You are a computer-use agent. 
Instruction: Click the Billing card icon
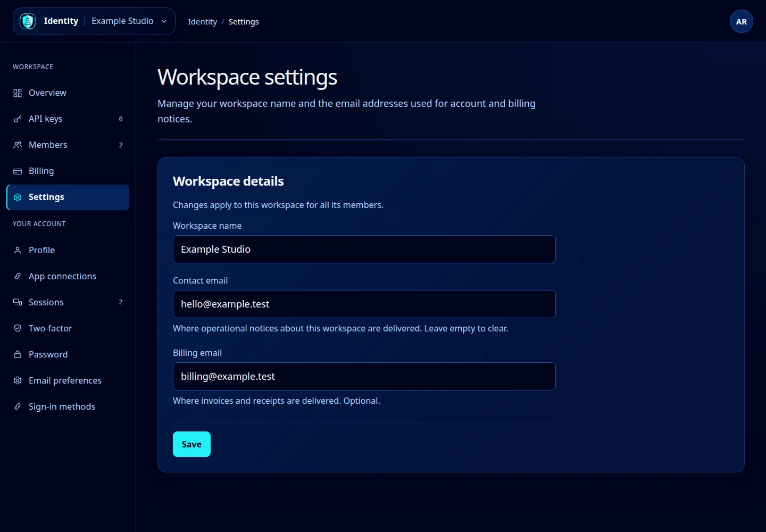tap(18, 171)
